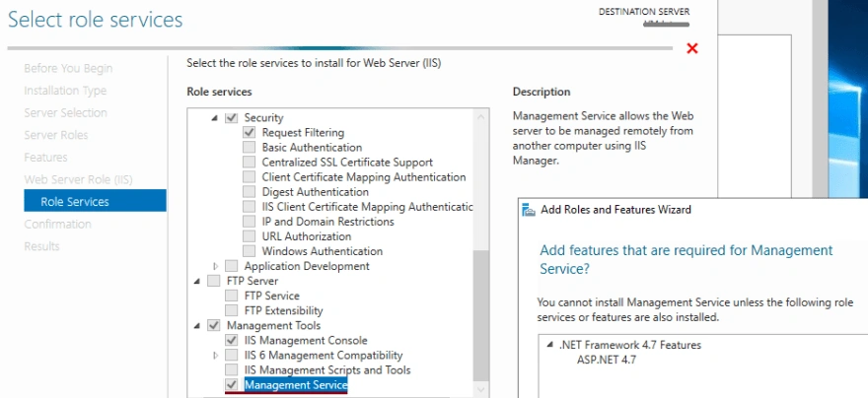This screenshot has width=868, height=398.
Task: Select the Management Service label
Action: click(x=296, y=385)
